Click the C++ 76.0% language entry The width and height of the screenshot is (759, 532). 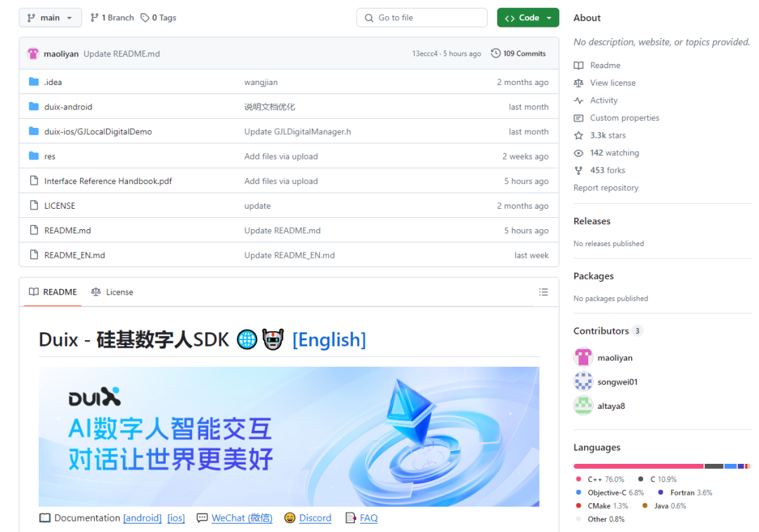tap(600, 479)
